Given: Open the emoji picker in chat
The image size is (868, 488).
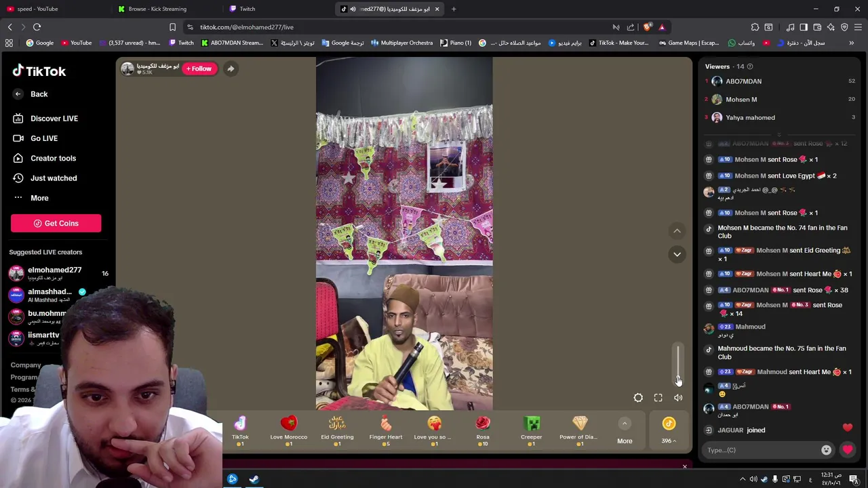Looking at the screenshot, I should tap(826, 450).
